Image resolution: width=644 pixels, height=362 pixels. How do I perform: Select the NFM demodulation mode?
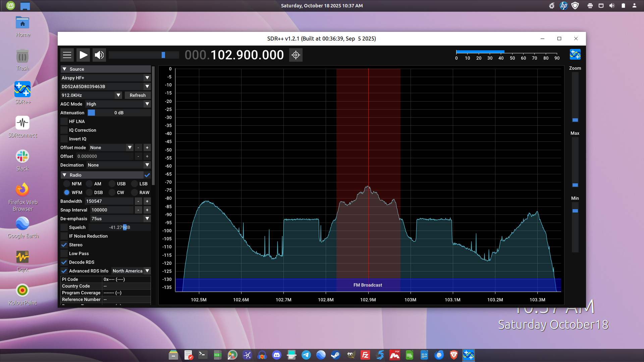[x=67, y=184]
